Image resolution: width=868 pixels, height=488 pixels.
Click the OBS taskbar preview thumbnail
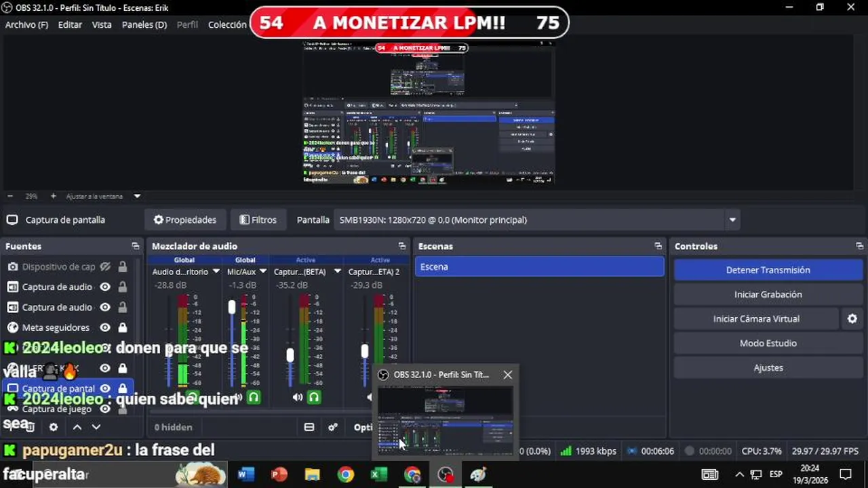(x=445, y=420)
